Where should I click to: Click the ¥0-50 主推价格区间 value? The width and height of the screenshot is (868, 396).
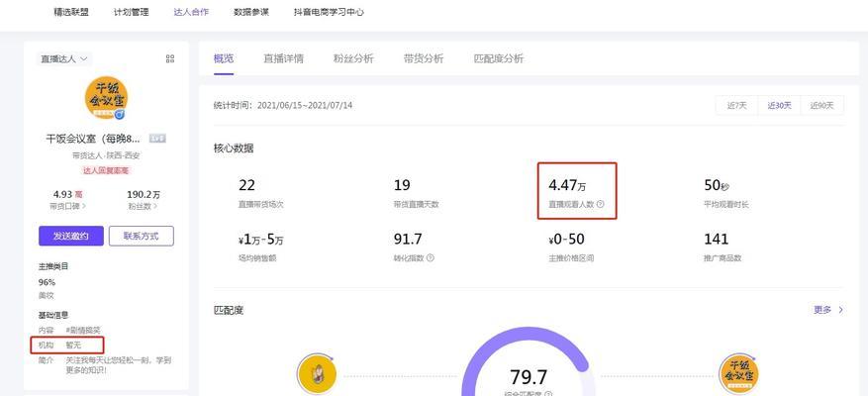566,240
